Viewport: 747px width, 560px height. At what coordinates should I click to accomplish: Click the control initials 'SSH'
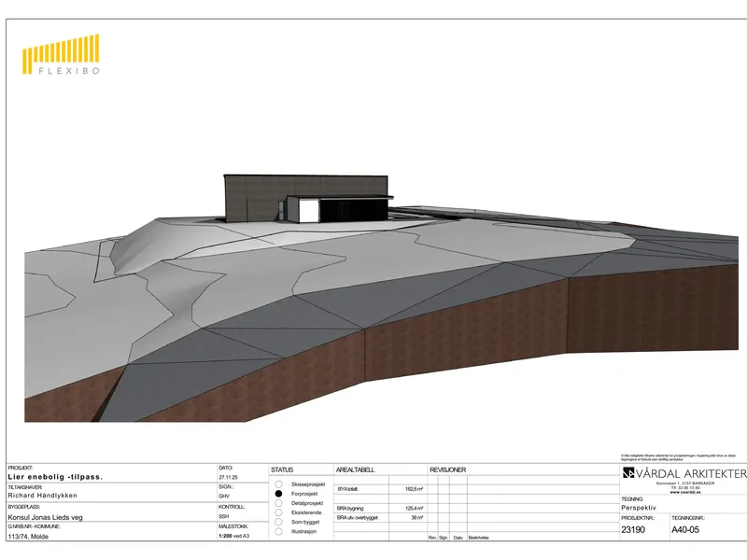pyautogui.click(x=224, y=516)
